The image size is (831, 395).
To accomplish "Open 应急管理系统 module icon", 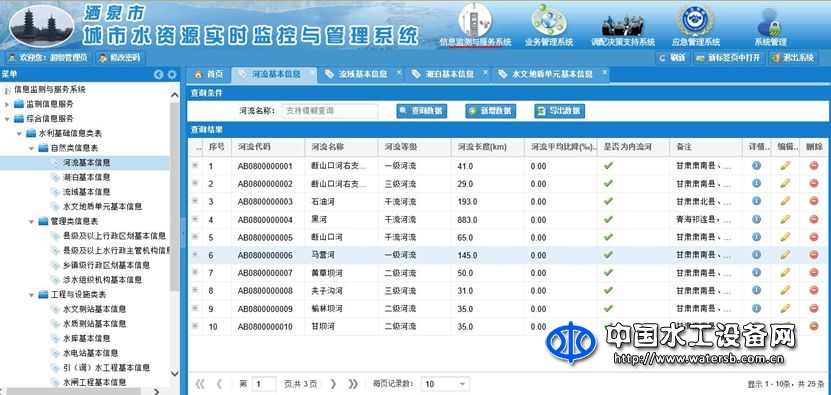I will [x=695, y=24].
